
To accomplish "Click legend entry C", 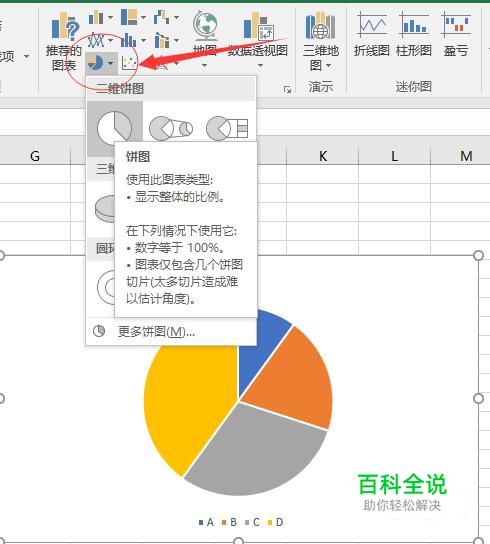I will coord(253,522).
